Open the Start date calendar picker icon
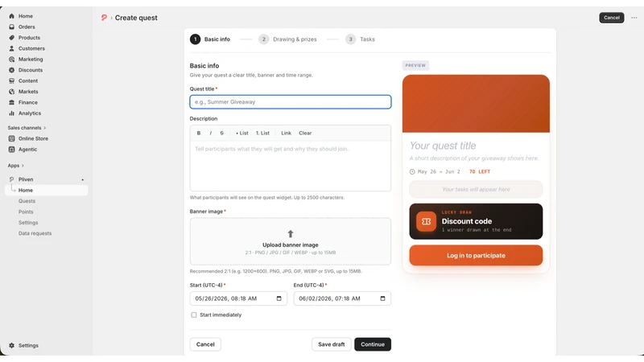 coord(279,298)
